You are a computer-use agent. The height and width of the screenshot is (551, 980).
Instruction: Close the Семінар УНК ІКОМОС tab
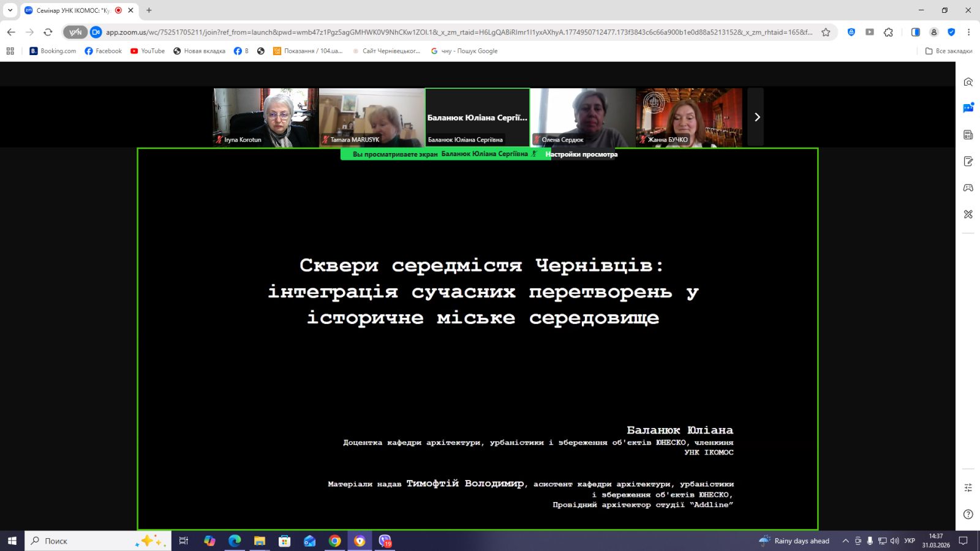click(130, 10)
